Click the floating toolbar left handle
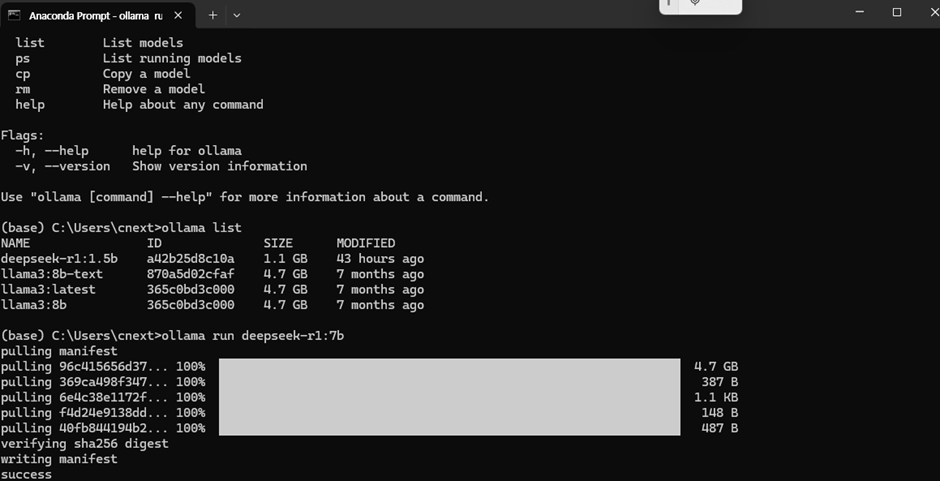940x481 pixels. pos(668,3)
